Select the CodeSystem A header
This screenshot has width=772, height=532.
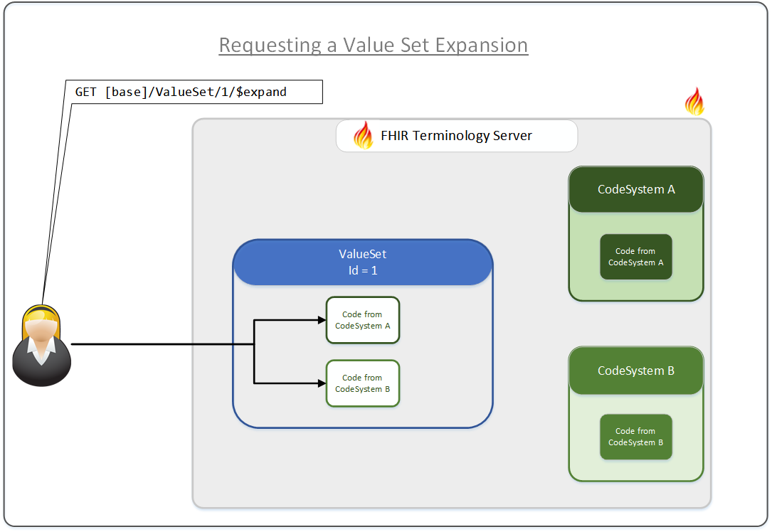pyautogui.click(x=635, y=190)
